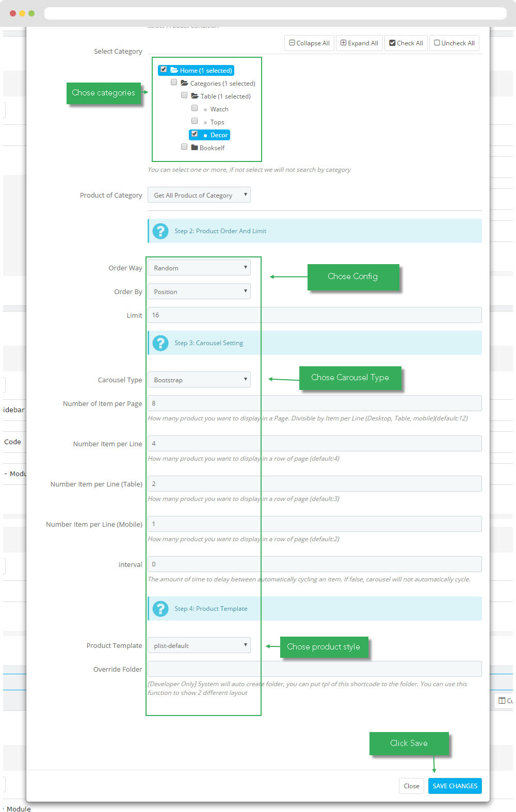
Task: Click the Number of Item per Page field
Action: pyautogui.click(x=315, y=403)
